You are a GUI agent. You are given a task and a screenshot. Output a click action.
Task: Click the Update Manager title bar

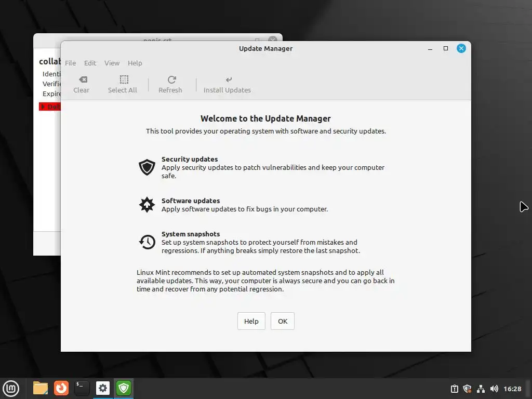(x=265, y=48)
